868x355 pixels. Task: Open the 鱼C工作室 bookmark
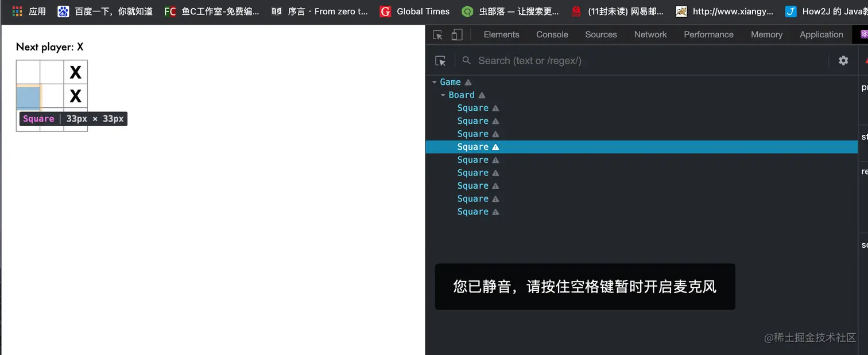pos(170,11)
